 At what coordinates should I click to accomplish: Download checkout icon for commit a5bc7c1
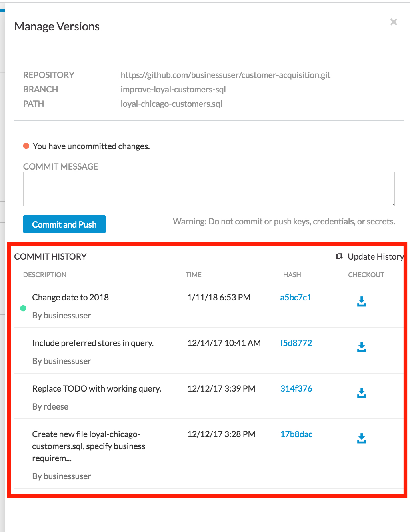click(x=362, y=302)
